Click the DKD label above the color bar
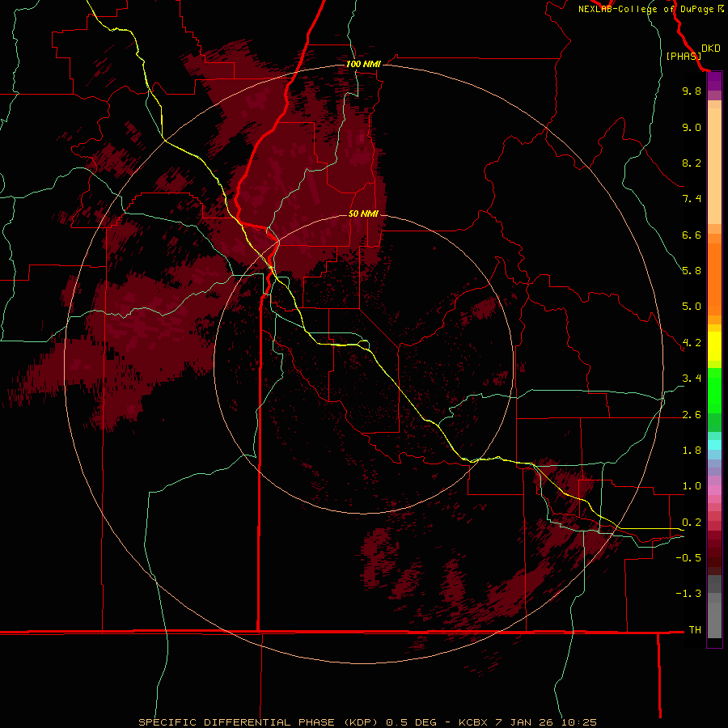This screenshot has width=728, height=728. [x=711, y=49]
